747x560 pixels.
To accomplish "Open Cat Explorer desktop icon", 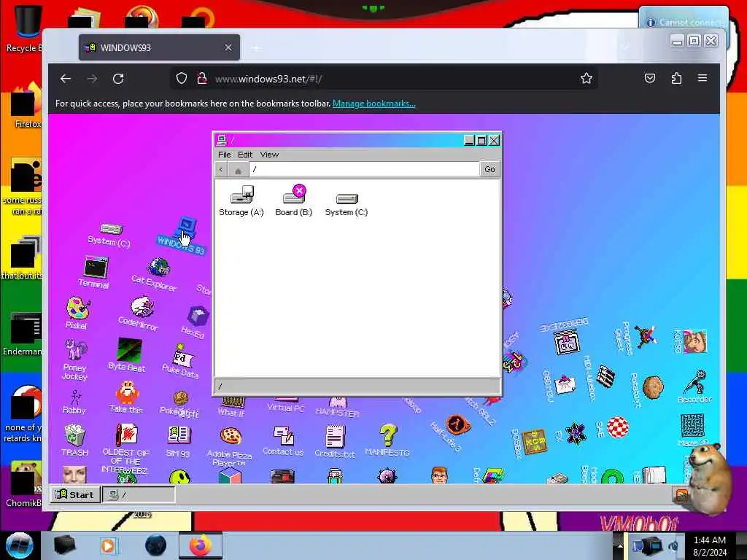I will 155,274.
